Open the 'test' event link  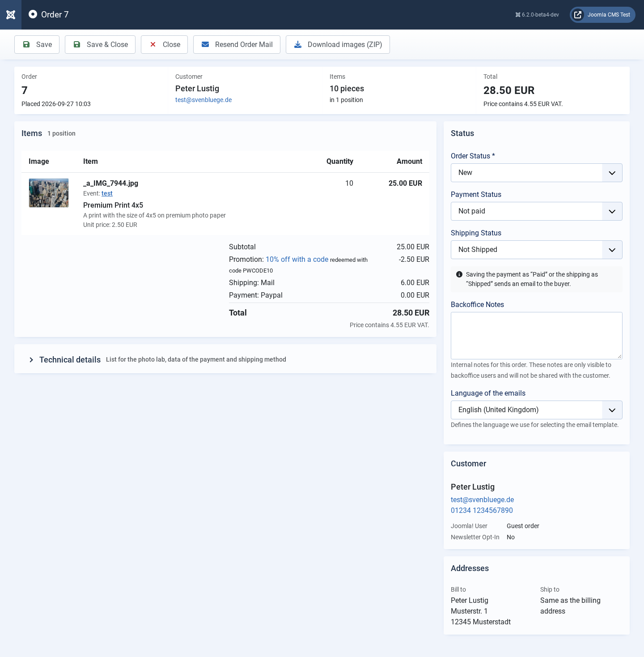(107, 193)
